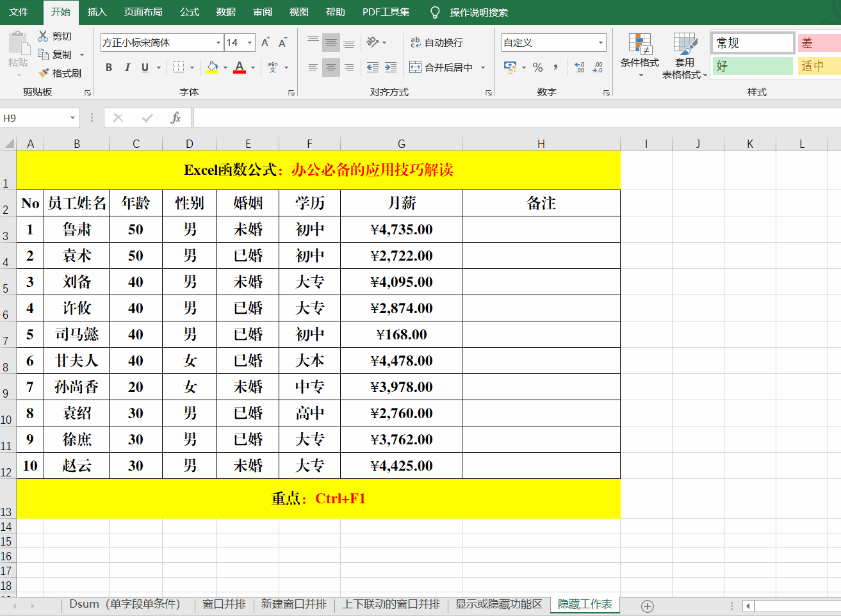This screenshot has height=616, width=841.
Task: Click the Name Box showing H9
Action: (x=33, y=118)
